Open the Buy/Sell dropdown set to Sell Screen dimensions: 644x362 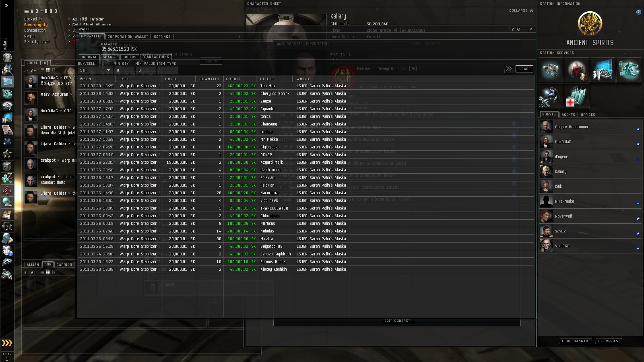click(95, 70)
